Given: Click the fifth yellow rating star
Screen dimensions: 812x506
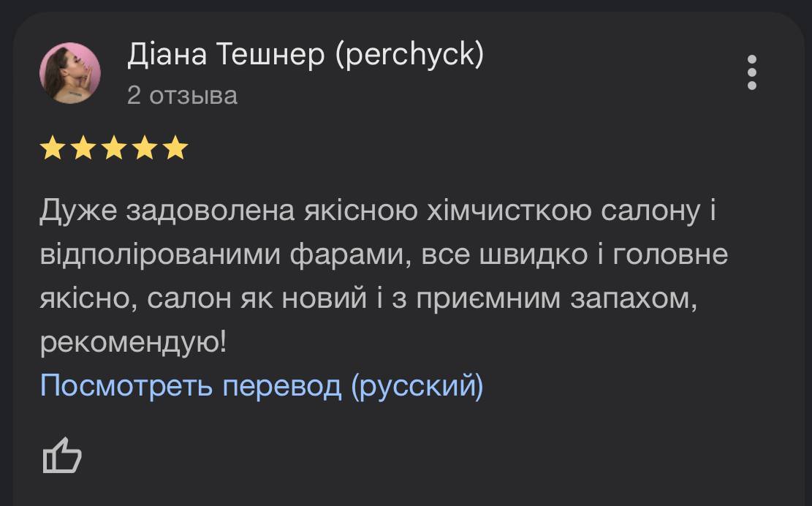Looking at the screenshot, I should click(x=175, y=148).
